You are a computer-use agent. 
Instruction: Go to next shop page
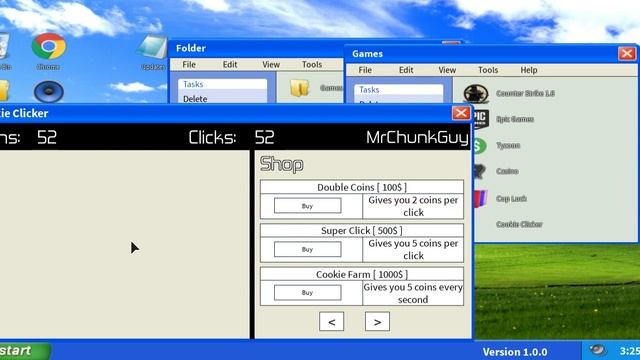[377, 322]
